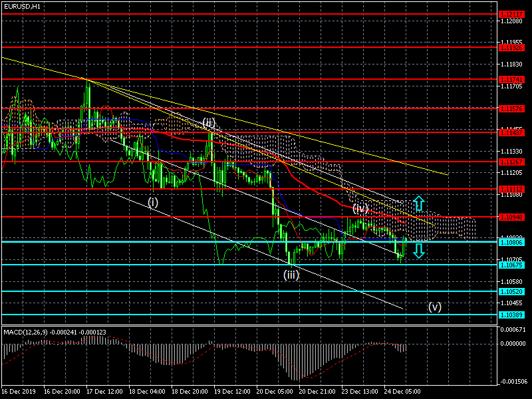The image size is (532, 399).
Task: Select the cyan price label 1.10806
Action: coord(511,242)
